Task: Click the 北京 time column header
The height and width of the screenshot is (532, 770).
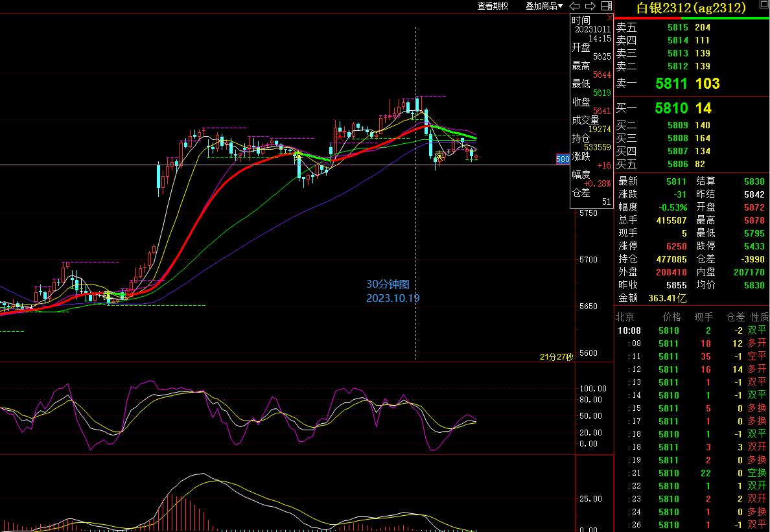Action: coord(625,317)
